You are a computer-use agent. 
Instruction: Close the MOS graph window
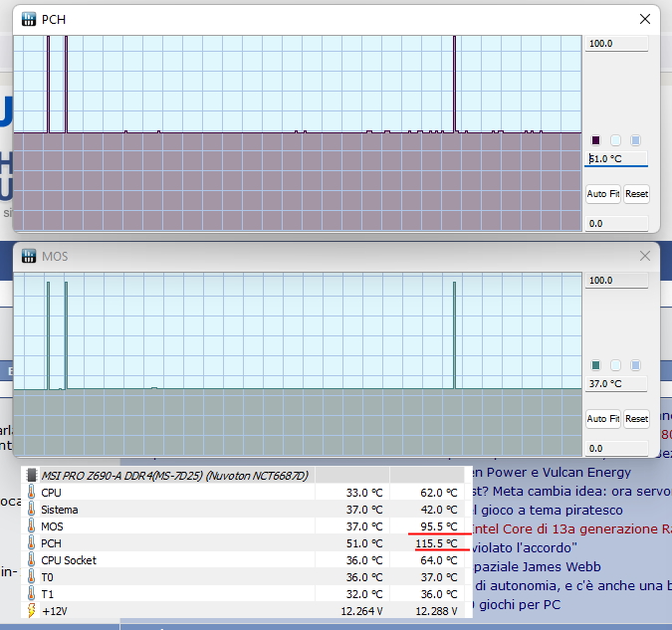click(644, 257)
